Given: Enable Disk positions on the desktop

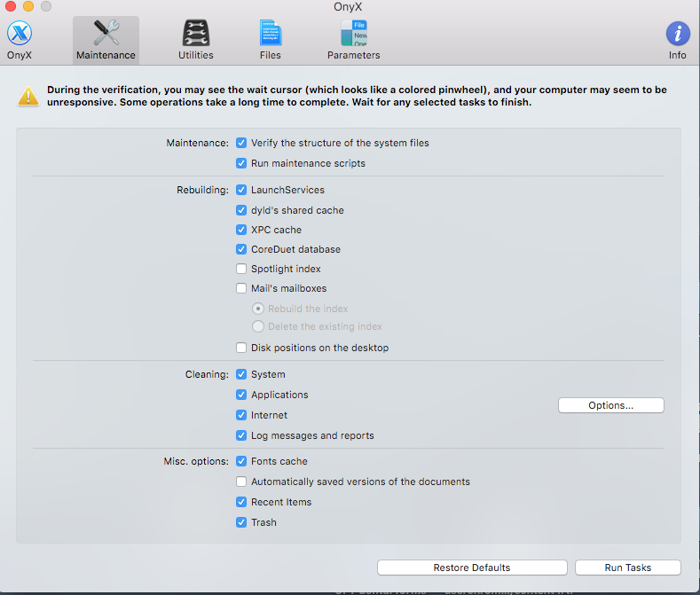Looking at the screenshot, I should [241, 348].
